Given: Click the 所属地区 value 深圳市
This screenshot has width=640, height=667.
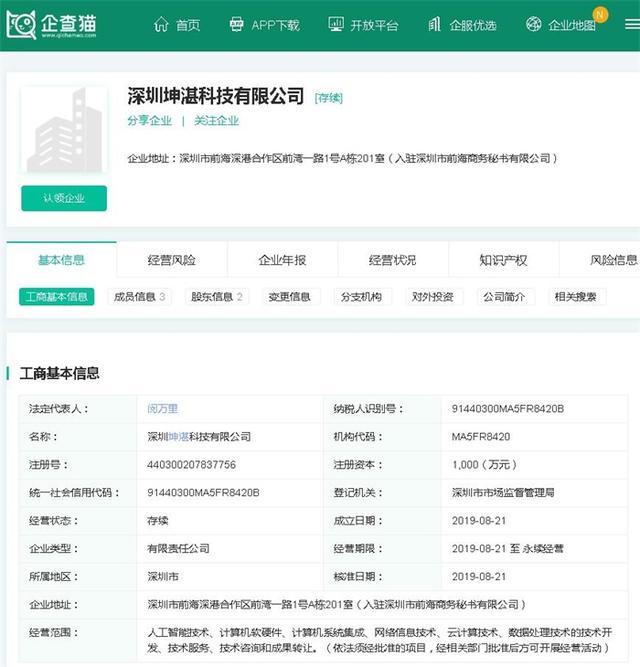Looking at the screenshot, I should pyautogui.click(x=163, y=577).
